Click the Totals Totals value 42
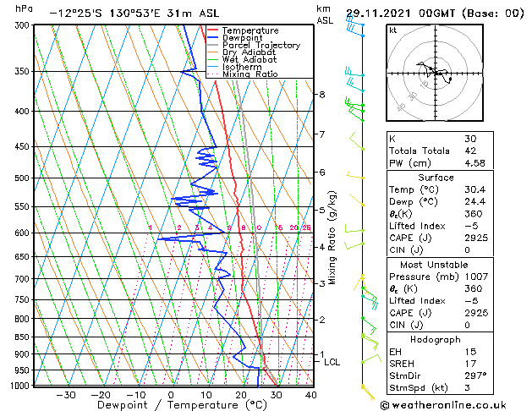Viewport: 532px width, 411px height. point(470,151)
